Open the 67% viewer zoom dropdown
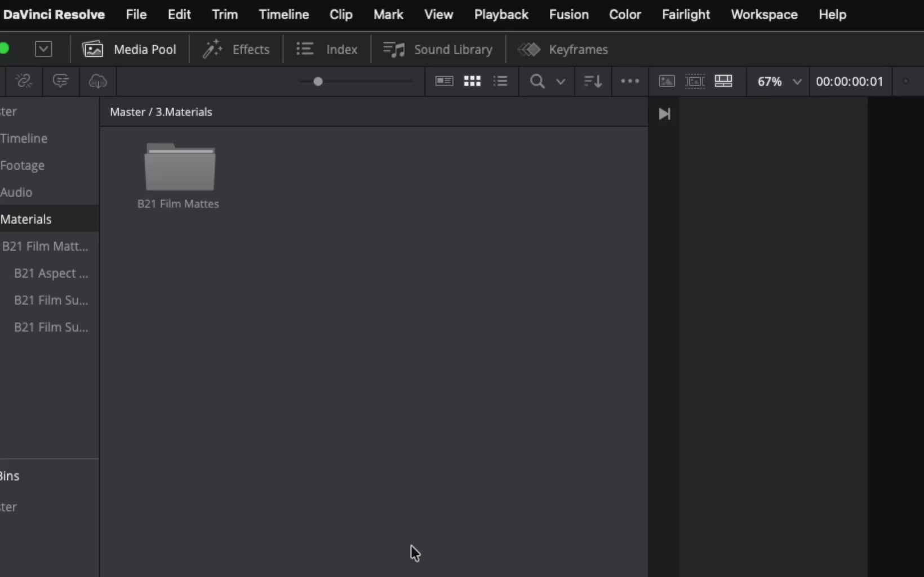924x577 pixels. [x=779, y=81]
